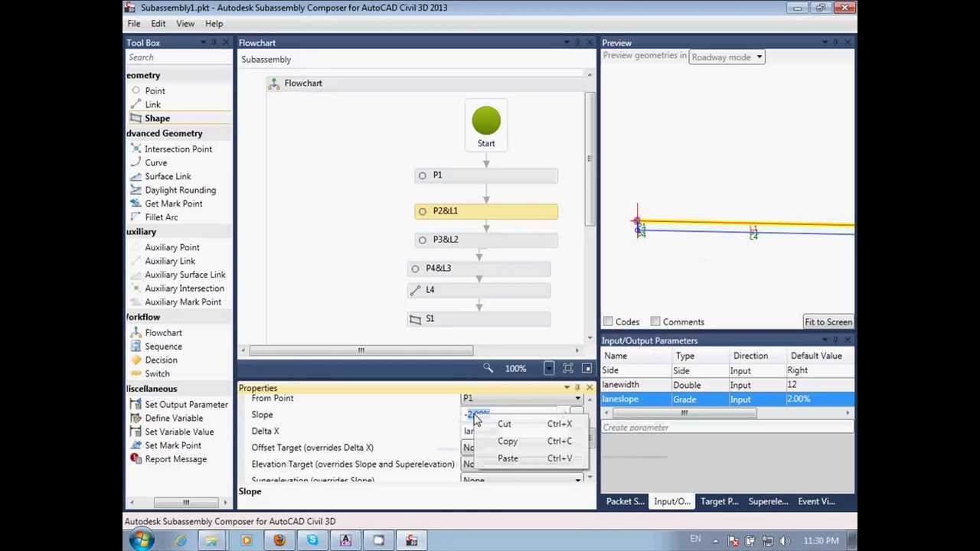Click the Fit to Screen button

[x=828, y=322]
